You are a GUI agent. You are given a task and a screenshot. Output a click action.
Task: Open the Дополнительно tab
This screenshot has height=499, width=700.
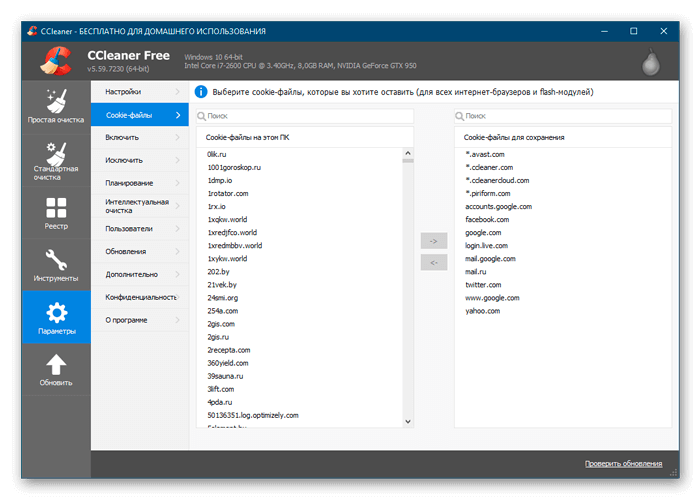140,274
